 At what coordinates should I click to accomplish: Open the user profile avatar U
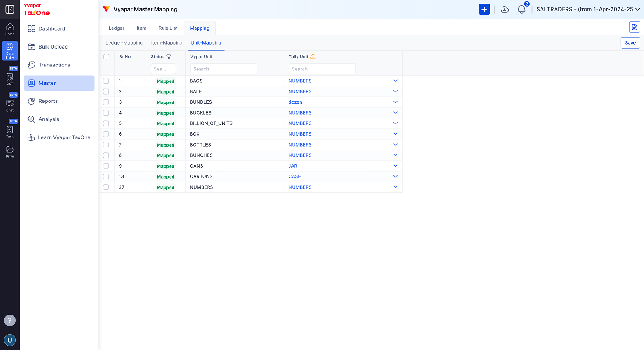click(x=10, y=340)
